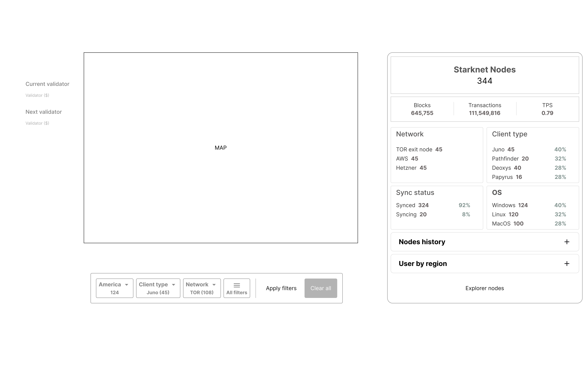Click the TPS label
The image size is (588, 380).
tap(547, 105)
